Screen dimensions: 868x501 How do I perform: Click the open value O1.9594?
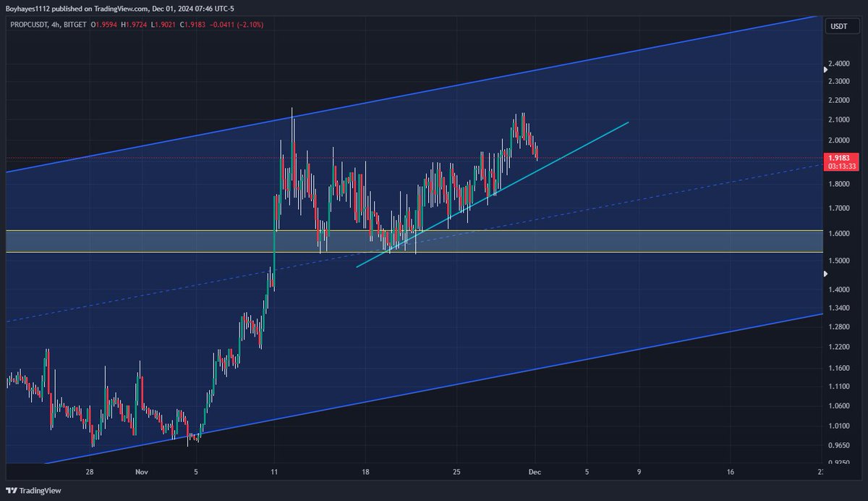(104, 25)
